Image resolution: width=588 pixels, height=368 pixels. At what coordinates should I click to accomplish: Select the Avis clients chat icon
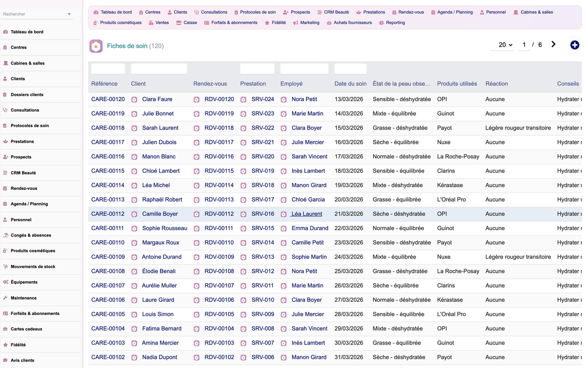pos(5,360)
